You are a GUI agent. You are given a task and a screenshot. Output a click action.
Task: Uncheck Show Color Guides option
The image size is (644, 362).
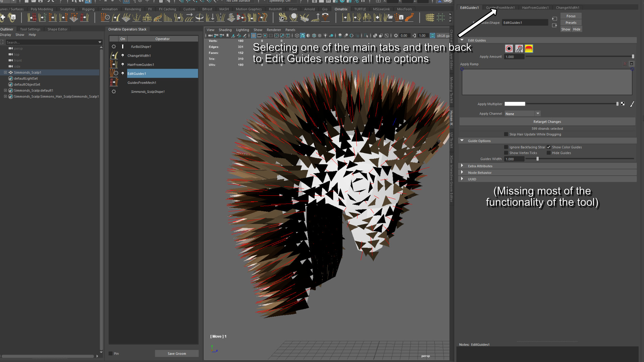[549, 147]
